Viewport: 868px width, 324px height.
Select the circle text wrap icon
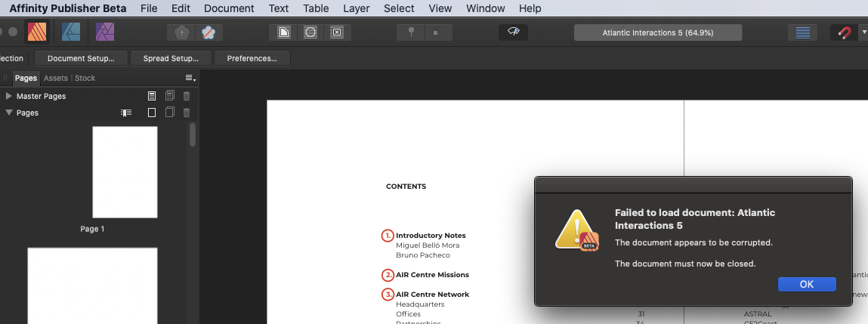310,32
